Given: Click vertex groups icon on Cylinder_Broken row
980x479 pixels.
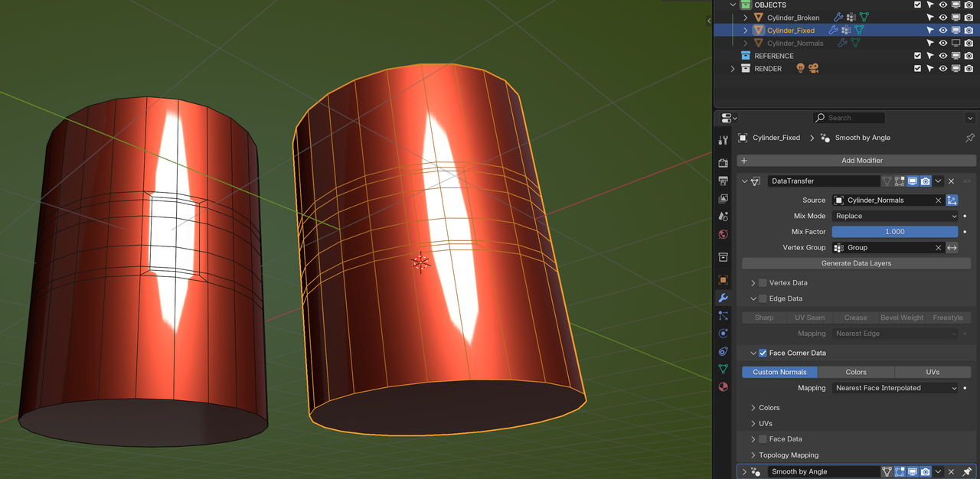Looking at the screenshot, I should (851, 18).
